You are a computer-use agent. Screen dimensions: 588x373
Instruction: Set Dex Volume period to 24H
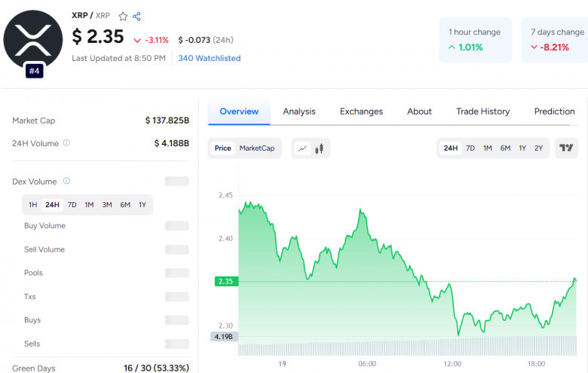(x=52, y=205)
